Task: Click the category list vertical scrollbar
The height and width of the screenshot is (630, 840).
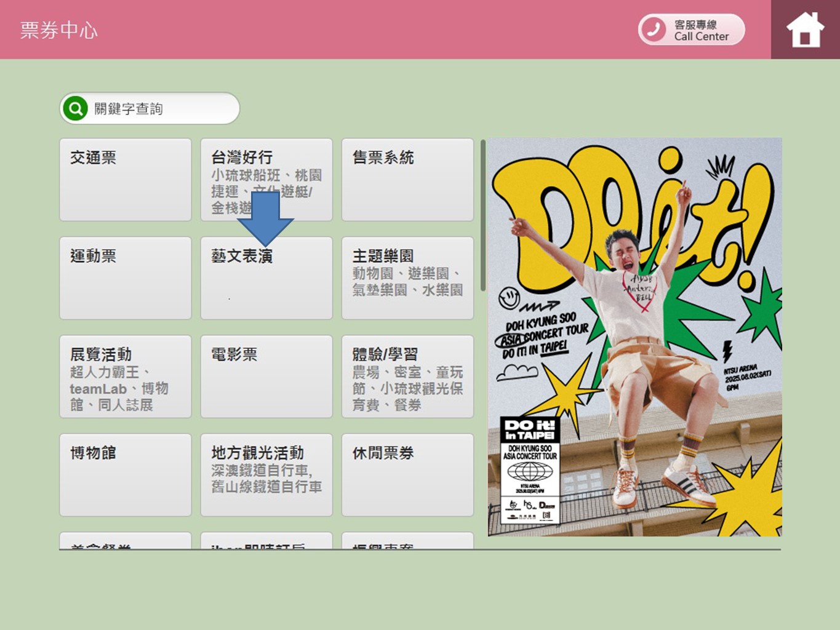Action: pyautogui.click(x=483, y=215)
